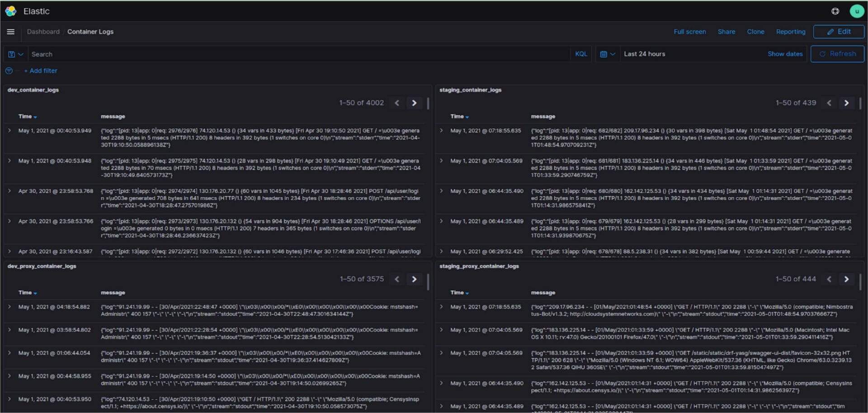Expand the first log row in dev_container_logs
The width and height of the screenshot is (868, 413).
click(x=9, y=130)
